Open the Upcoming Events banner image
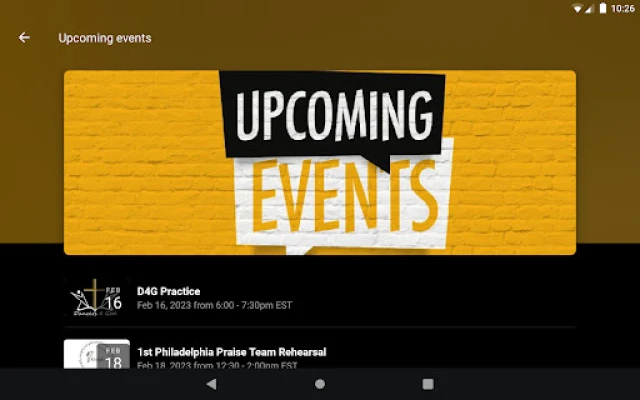The width and height of the screenshot is (640, 400). 320,162
